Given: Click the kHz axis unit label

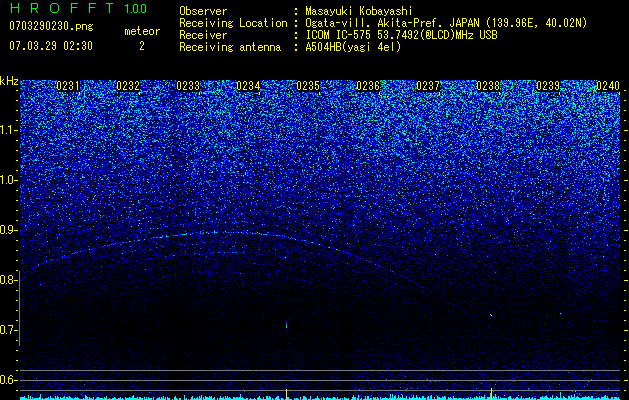Looking at the screenshot, I should click(x=9, y=81).
